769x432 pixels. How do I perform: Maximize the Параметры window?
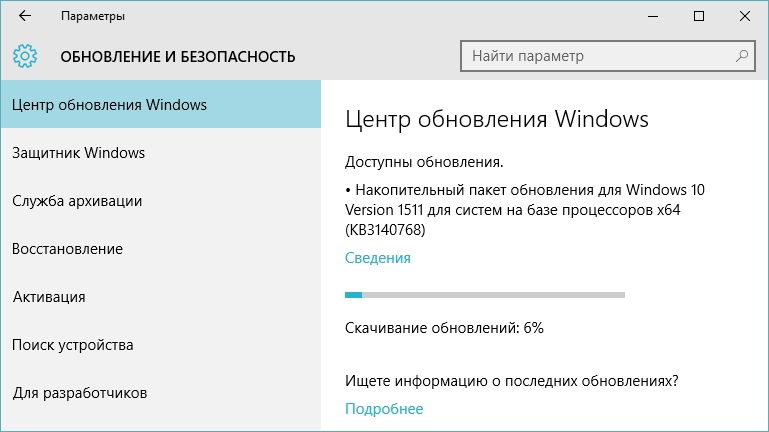[699, 16]
